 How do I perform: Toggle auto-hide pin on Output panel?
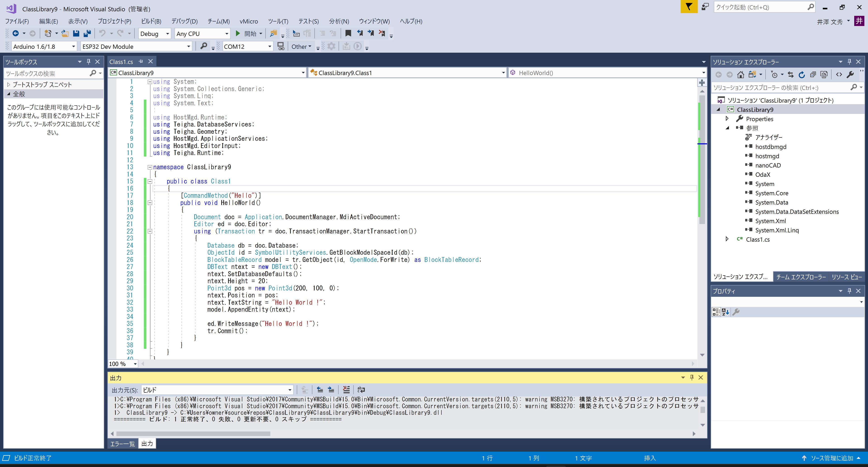(x=692, y=377)
